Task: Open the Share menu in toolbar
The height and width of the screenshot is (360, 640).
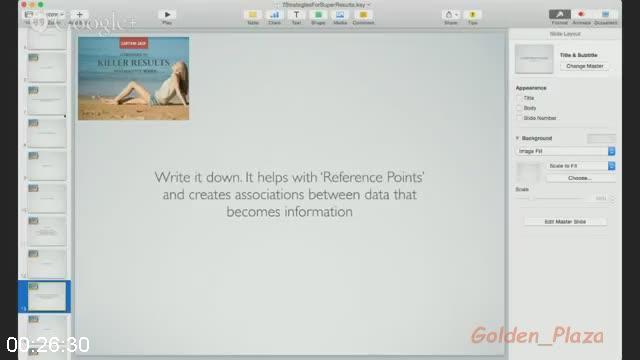Action: click(451, 15)
